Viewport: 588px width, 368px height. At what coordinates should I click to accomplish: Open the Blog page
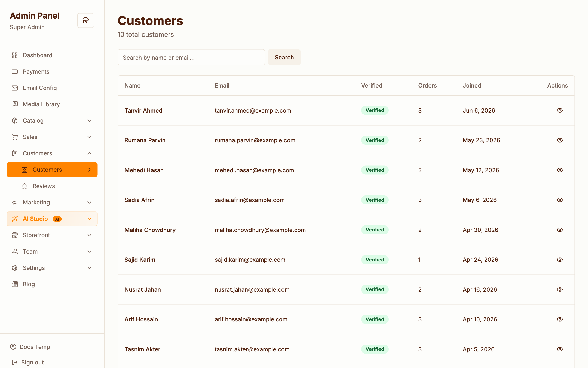[x=52, y=284]
